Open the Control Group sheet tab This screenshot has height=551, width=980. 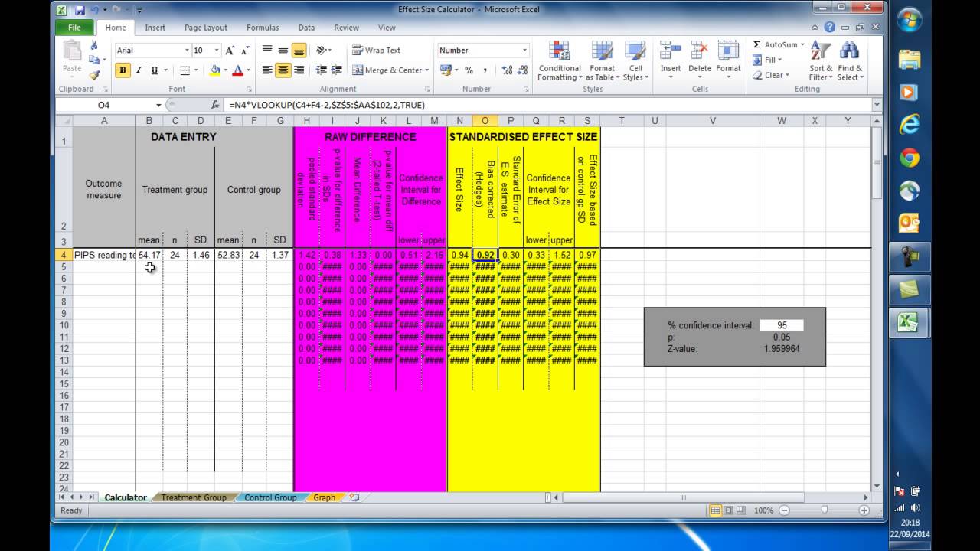tap(270, 497)
